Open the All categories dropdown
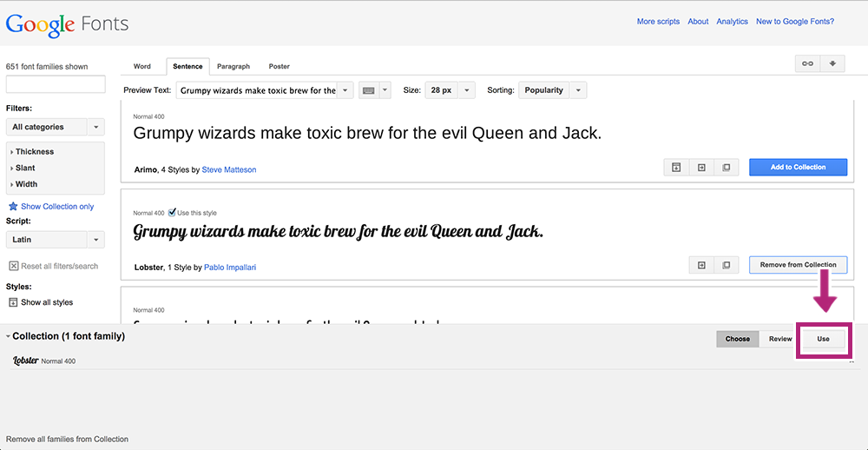This screenshot has width=868, height=450. point(56,127)
